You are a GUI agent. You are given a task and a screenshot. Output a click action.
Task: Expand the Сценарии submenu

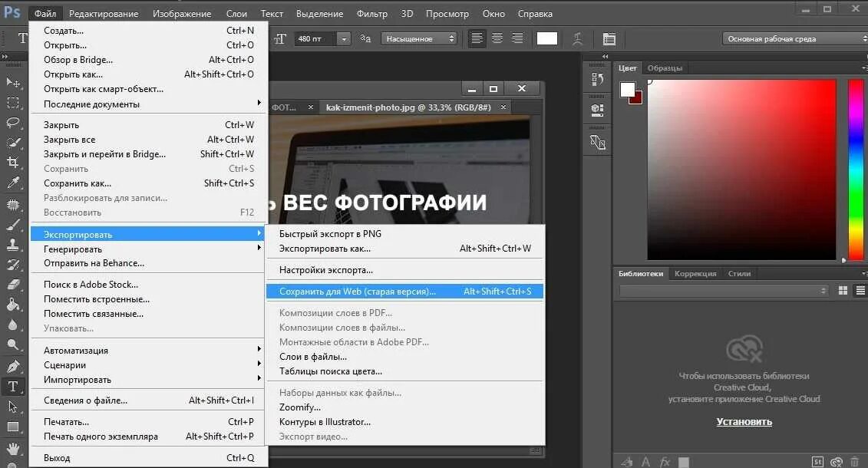(148, 365)
